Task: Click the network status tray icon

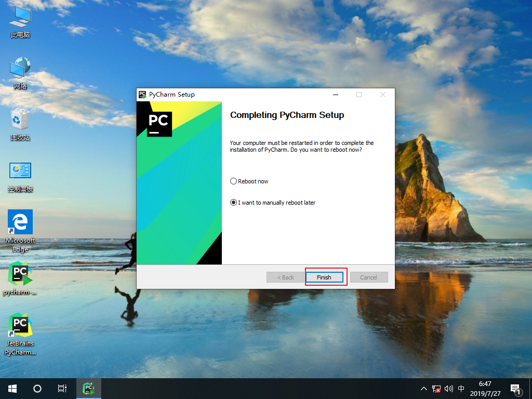Action: click(436, 388)
